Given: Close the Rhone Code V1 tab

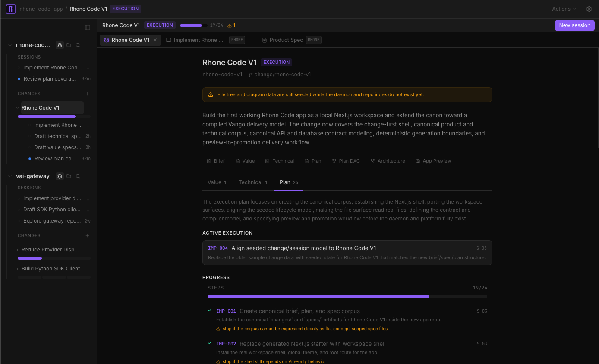Looking at the screenshot, I should point(155,40).
